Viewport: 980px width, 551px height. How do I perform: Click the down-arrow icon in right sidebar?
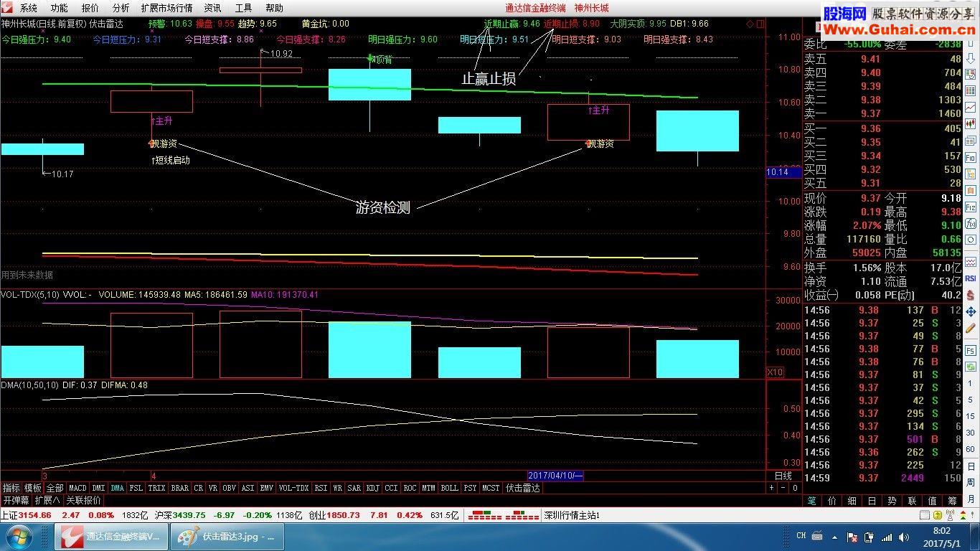pos(971,57)
